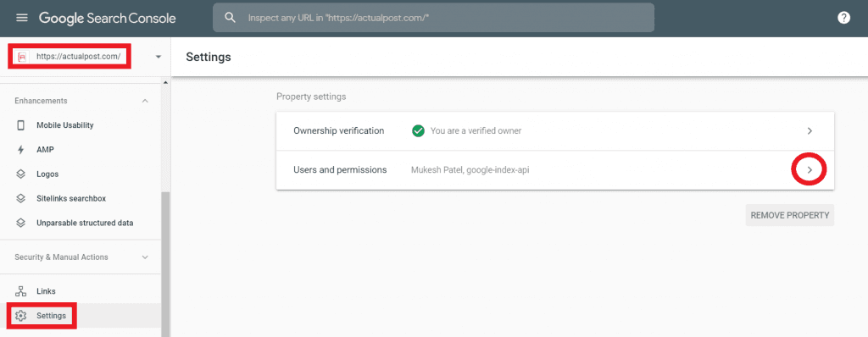Click the green verified owner checkmark
Image resolution: width=868 pixels, height=337 pixels.
pos(418,131)
